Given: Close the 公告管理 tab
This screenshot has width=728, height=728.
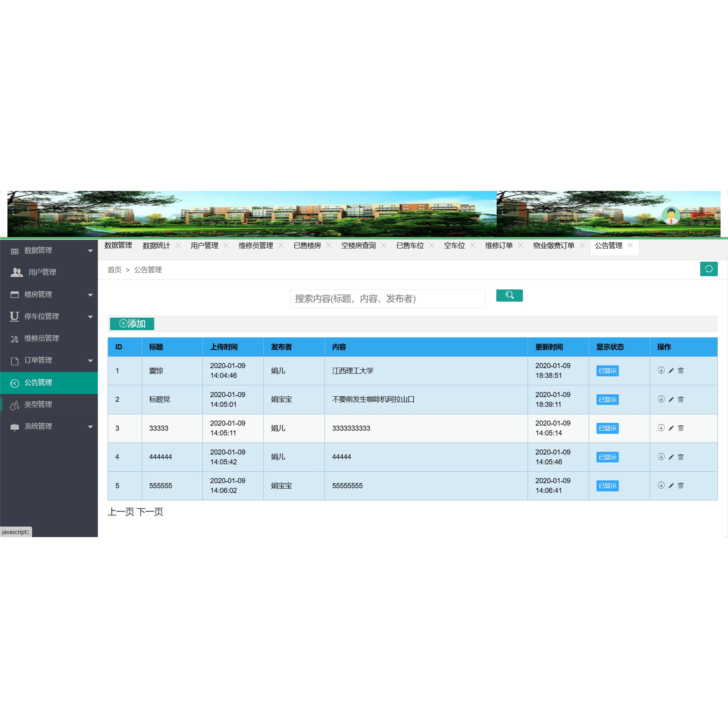Looking at the screenshot, I should (630, 245).
